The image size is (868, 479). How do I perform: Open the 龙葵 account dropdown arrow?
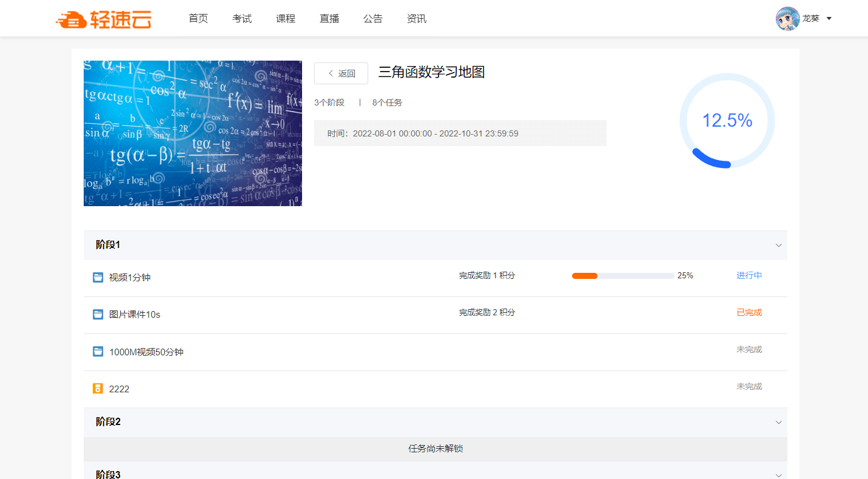pyautogui.click(x=829, y=19)
